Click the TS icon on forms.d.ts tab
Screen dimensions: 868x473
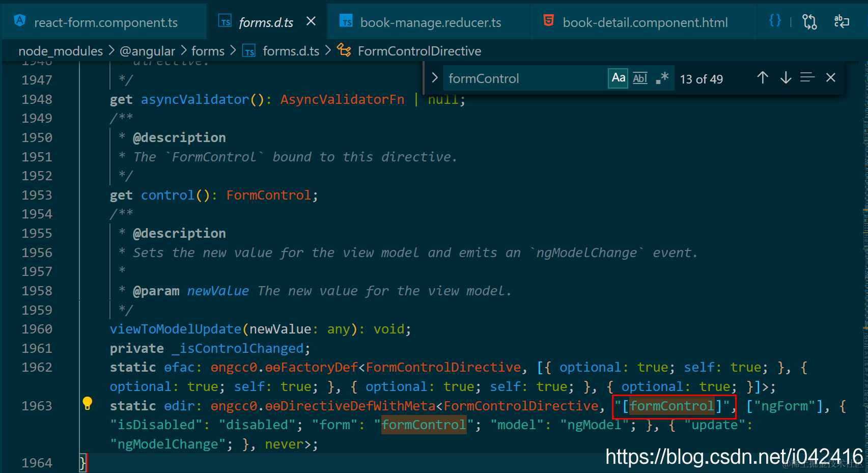225,21
